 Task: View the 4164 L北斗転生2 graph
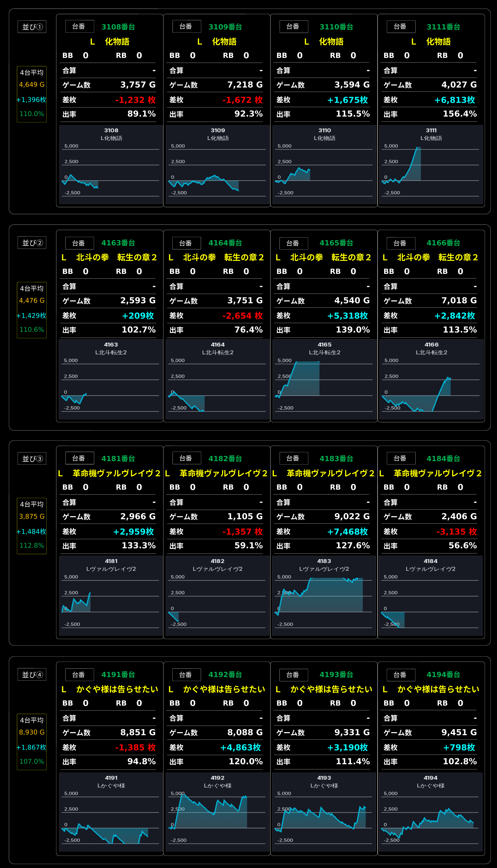[x=218, y=379]
